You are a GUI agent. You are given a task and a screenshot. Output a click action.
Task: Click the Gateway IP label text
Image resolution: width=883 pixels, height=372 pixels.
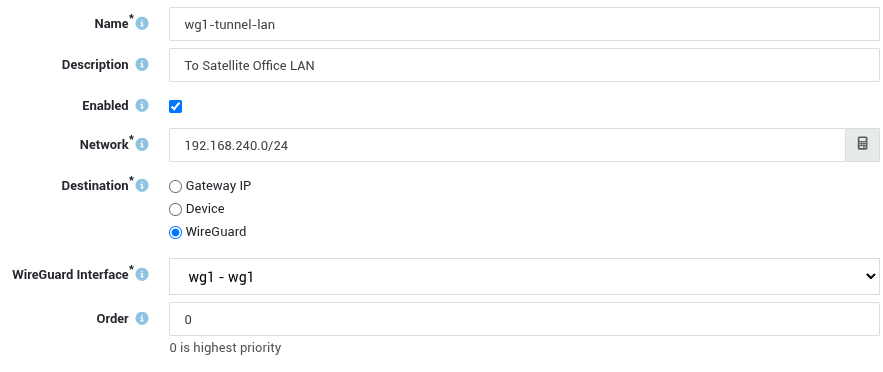pos(218,186)
